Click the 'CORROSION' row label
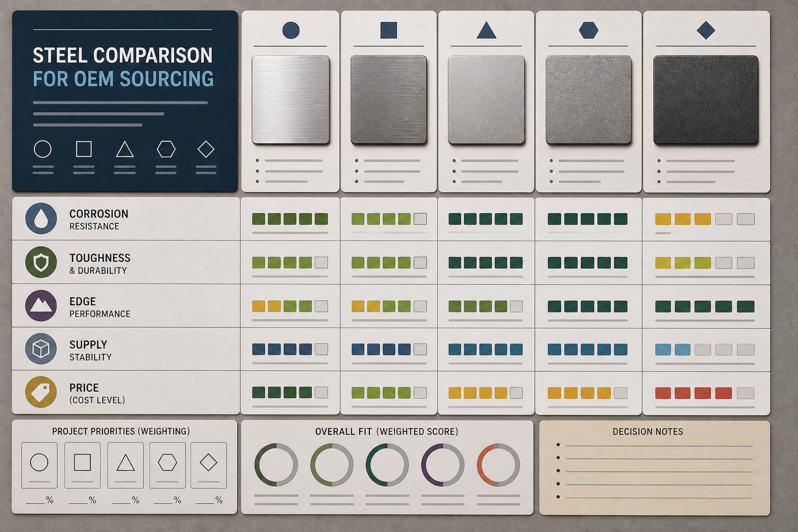Viewport: 798px width, 532px height. (99, 214)
